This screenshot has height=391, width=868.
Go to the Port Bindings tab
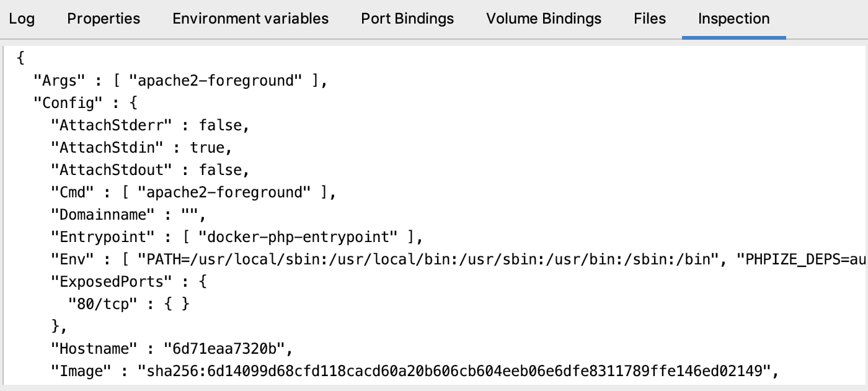(407, 19)
